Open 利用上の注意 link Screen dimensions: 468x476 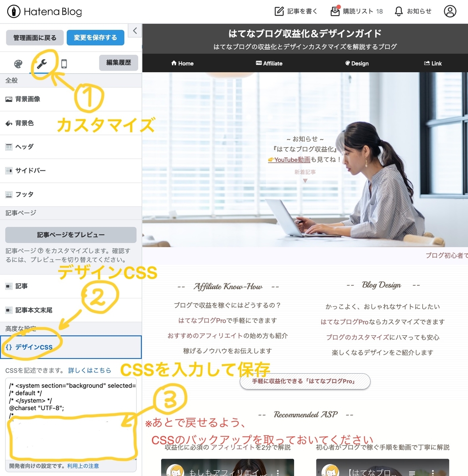pos(83,466)
